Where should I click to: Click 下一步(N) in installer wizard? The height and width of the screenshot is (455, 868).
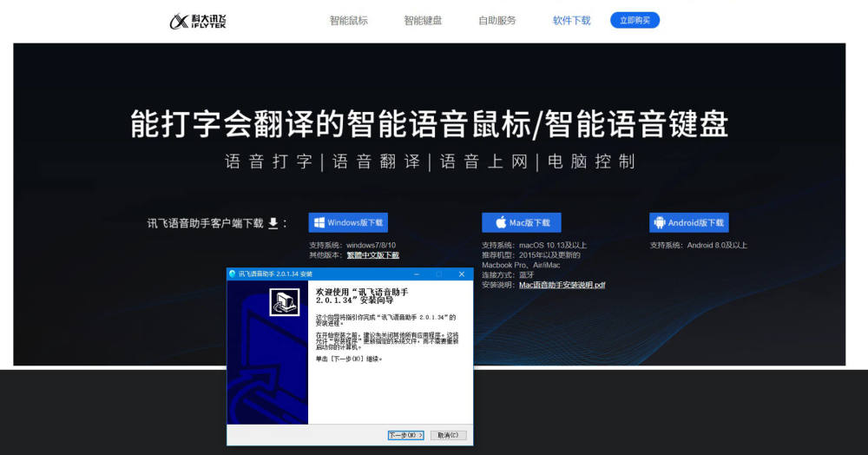click(405, 435)
